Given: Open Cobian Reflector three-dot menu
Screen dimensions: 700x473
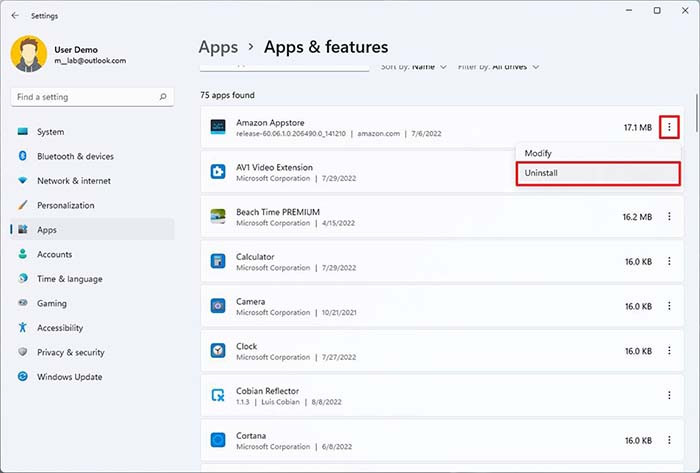Looking at the screenshot, I should click(x=669, y=395).
